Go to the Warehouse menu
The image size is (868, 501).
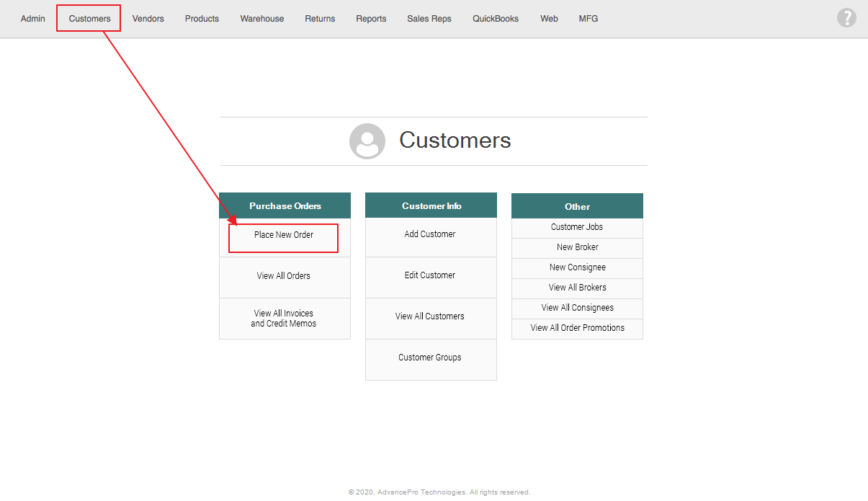point(262,19)
